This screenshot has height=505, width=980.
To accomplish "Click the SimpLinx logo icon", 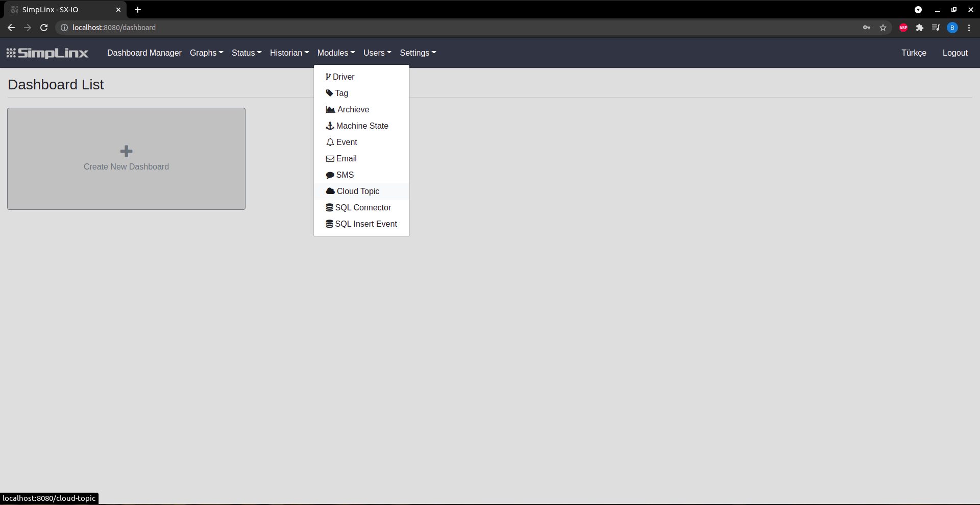I will pyautogui.click(x=10, y=53).
